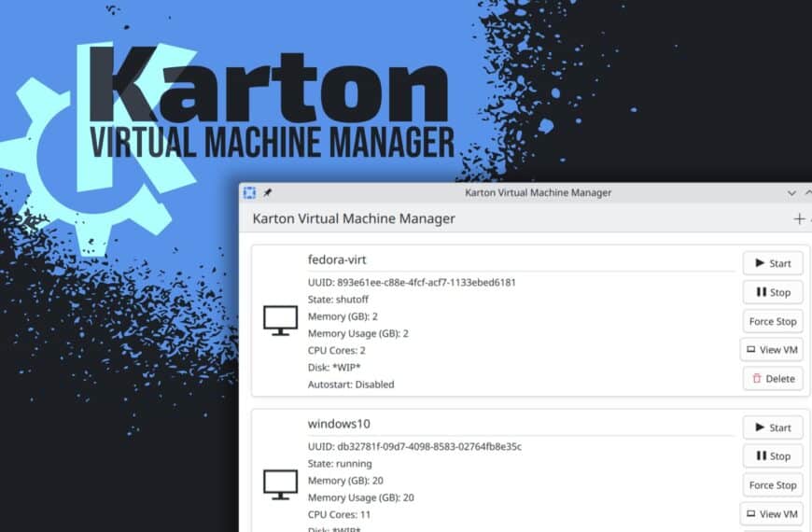Click the 'Memory (GB): 20' line
This screenshot has width=812, height=532.
tap(345, 481)
